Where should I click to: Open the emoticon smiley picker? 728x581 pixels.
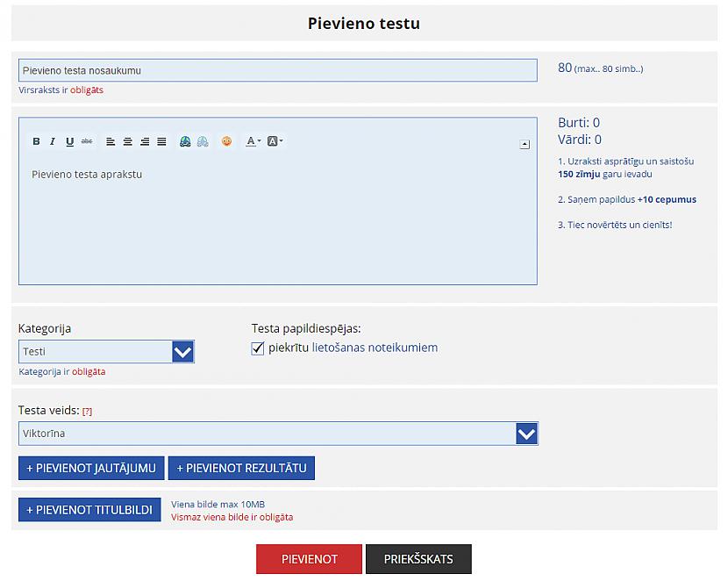coord(226,141)
